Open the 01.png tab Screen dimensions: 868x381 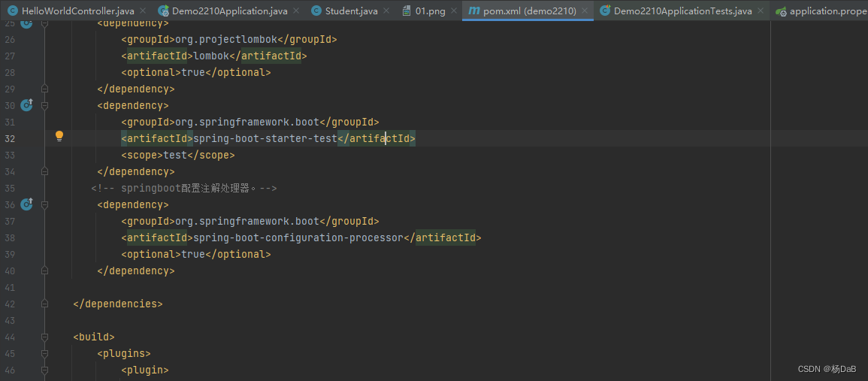tap(430, 11)
